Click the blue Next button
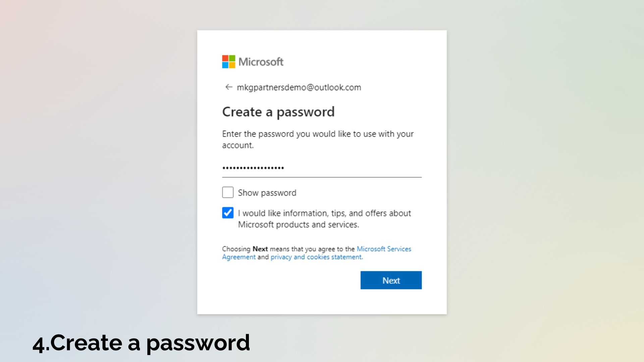This screenshot has width=644, height=362. [x=391, y=280]
